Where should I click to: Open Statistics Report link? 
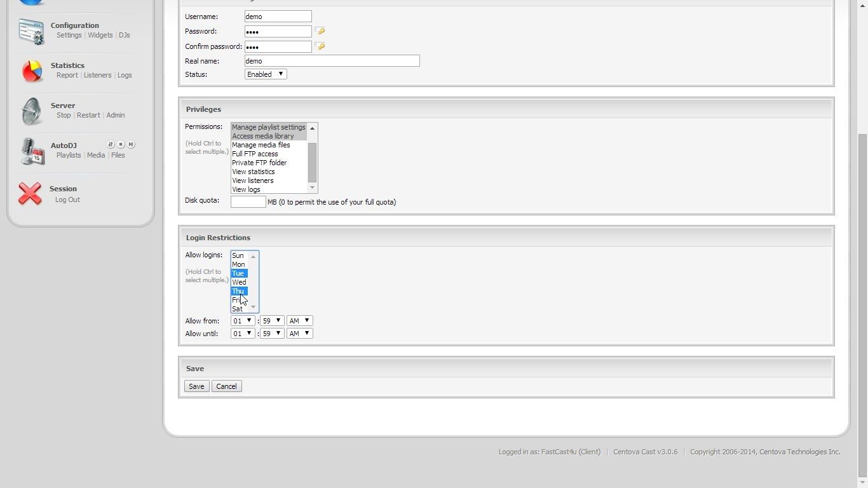tap(67, 75)
